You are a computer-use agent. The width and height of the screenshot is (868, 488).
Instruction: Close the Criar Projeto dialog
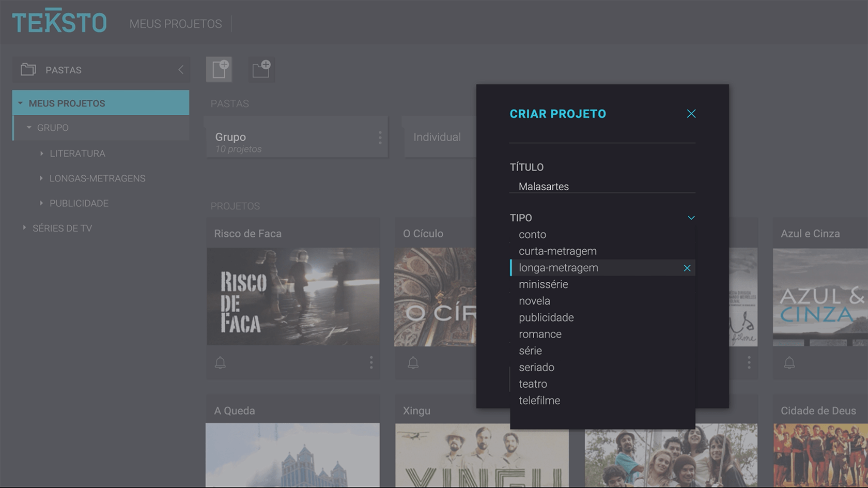pyautogui.click(x=691, y=114)
